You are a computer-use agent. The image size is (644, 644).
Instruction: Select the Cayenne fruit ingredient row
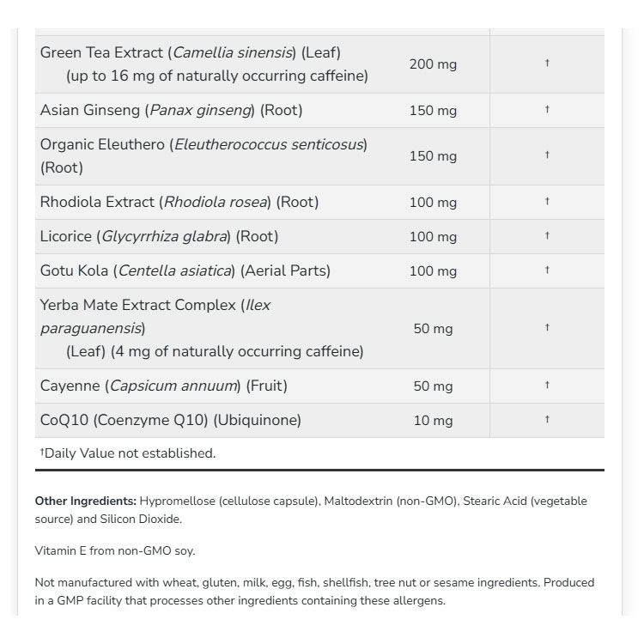[319, 386]
